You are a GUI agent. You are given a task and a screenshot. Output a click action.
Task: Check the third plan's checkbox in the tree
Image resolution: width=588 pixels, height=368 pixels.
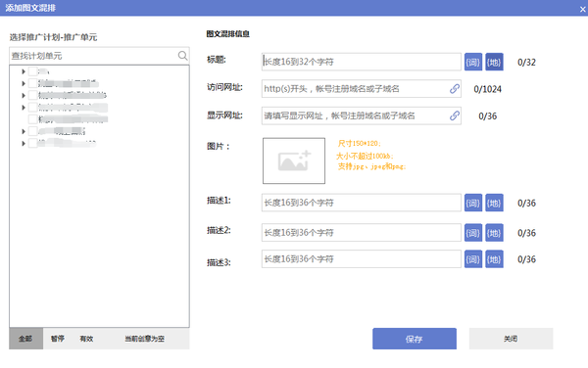32,95
